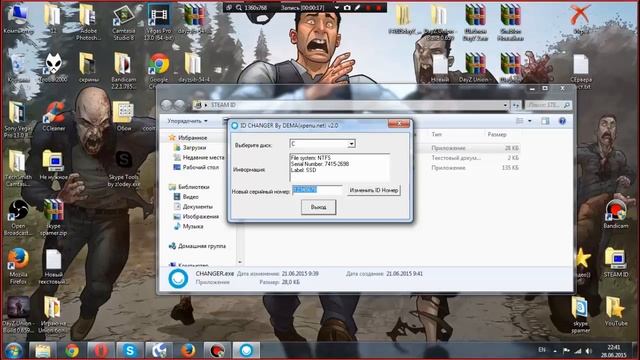Click the Bandicam screenshot camera icon

347,8
